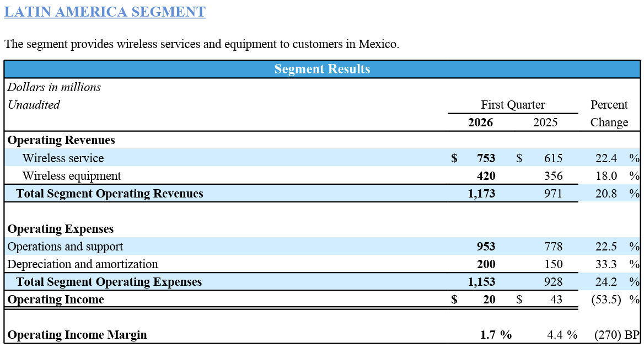Select the "Wireless service" row label

click(x=63, y=158)
